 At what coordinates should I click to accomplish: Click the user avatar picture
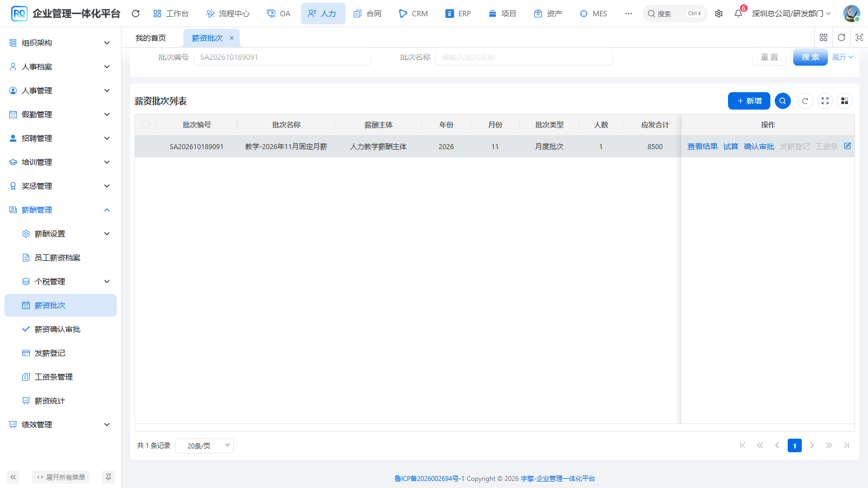point(852,14)
